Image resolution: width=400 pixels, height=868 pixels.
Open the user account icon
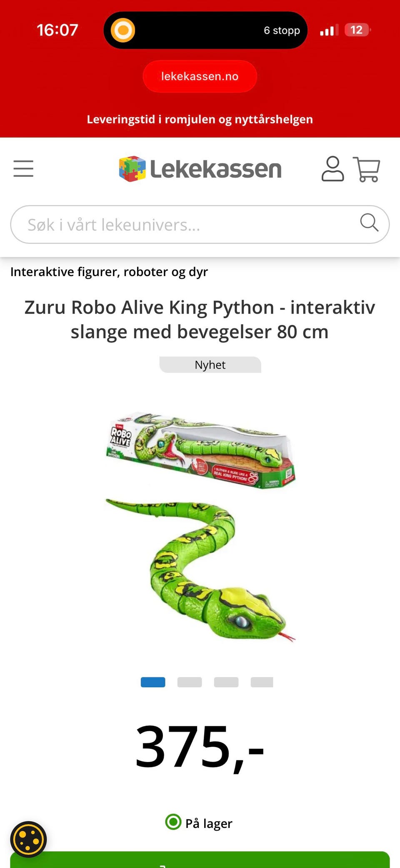332,169
